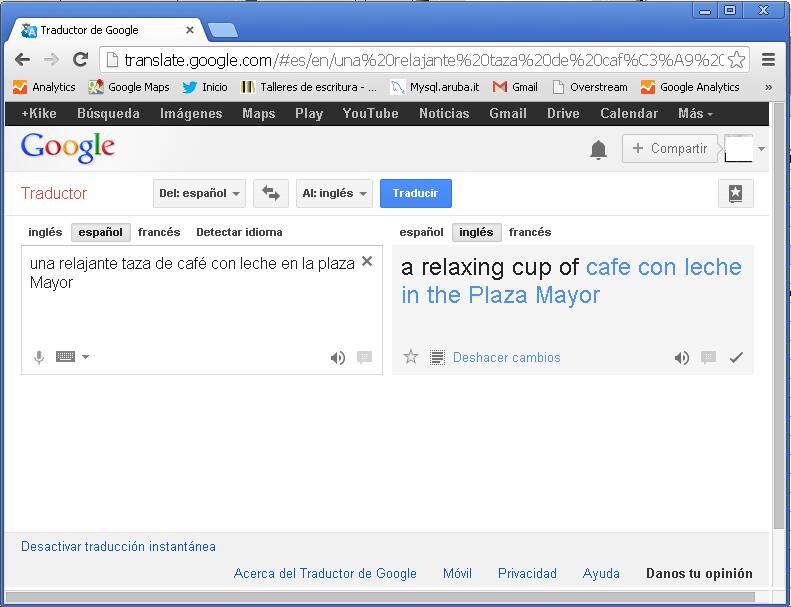Select inglés as source language
The width and height of the screenshot is (791, 607).
45,232
